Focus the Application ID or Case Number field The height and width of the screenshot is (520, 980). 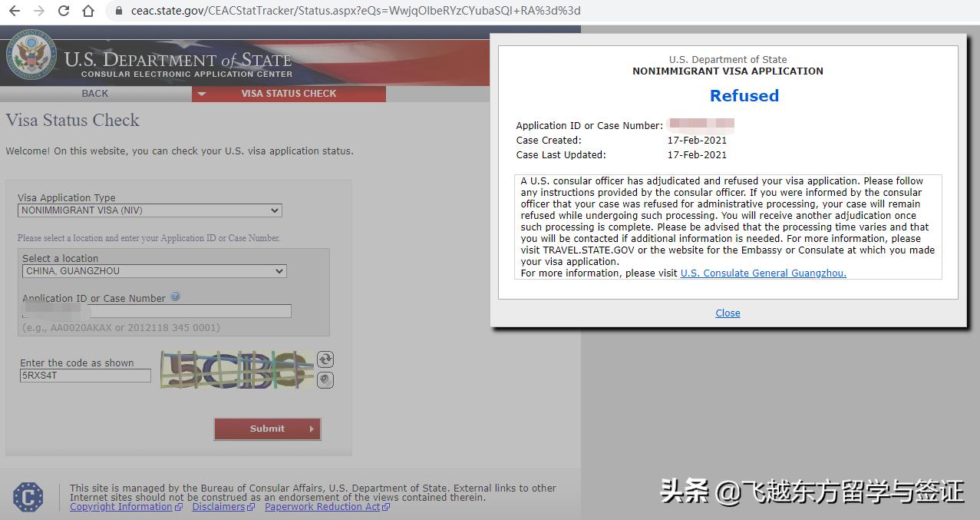pos(157,311)
